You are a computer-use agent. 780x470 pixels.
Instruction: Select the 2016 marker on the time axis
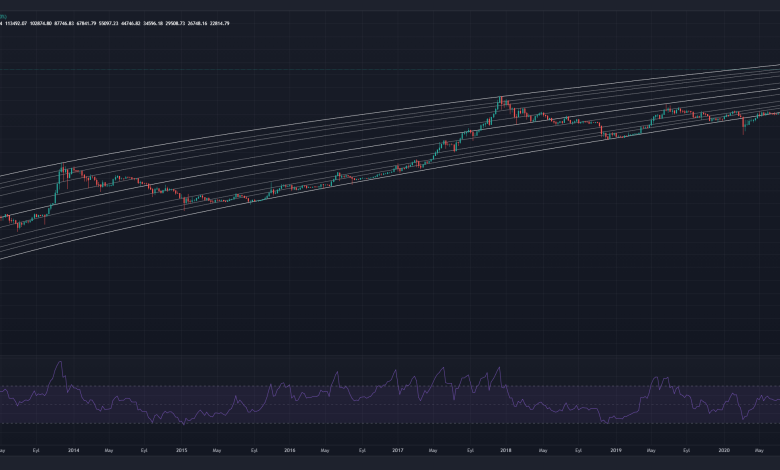point(290,451)
